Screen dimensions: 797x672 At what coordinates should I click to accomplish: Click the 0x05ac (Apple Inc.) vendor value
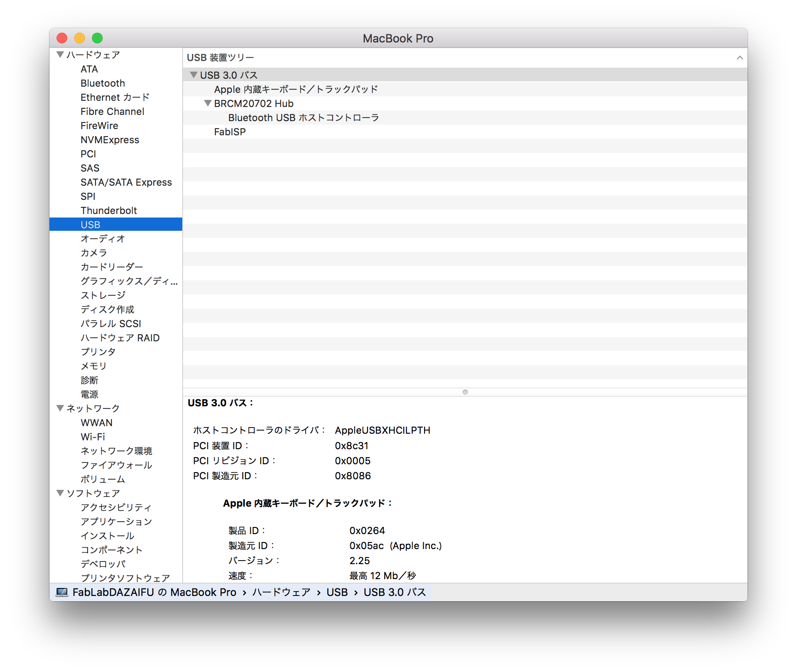click(x=395, y=546)
